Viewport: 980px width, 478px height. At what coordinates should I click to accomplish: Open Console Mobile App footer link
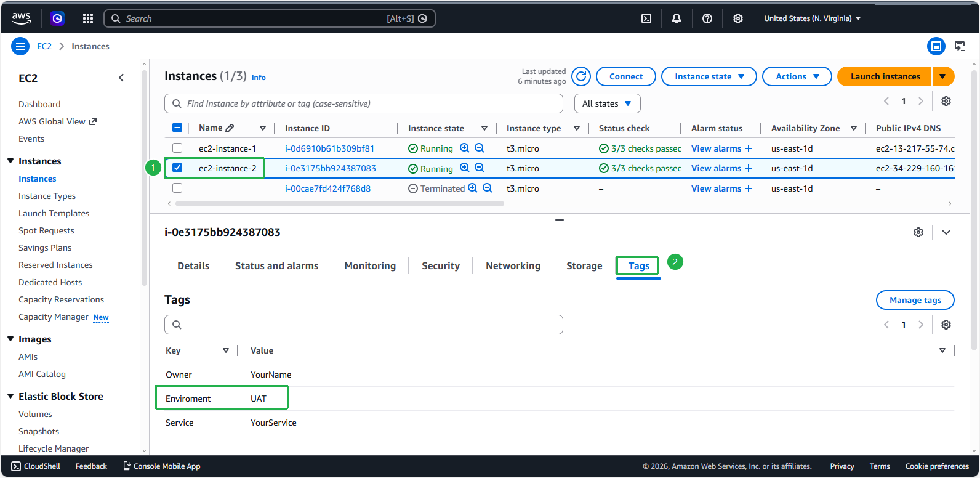[162, 466]
